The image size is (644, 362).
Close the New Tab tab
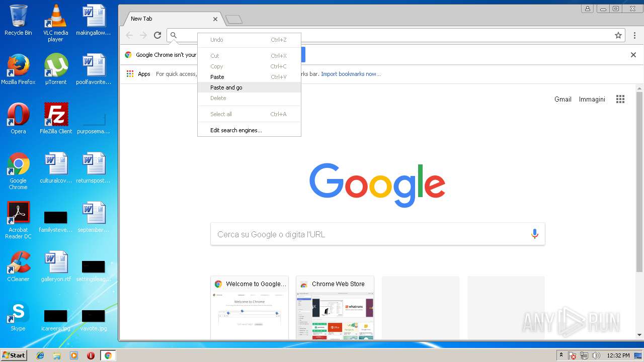tap(215, 19)
